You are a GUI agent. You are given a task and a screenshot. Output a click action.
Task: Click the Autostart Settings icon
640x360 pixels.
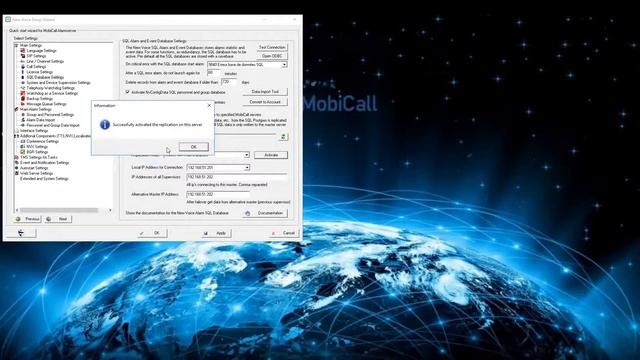(x=17, y=168)
